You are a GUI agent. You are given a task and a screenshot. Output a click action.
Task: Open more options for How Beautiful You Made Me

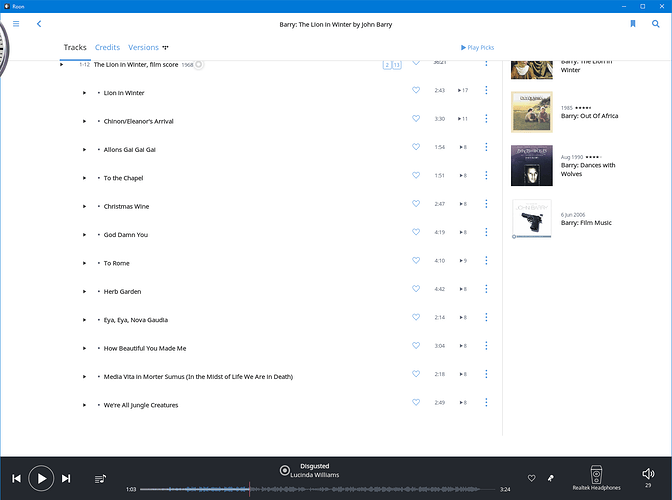[x=486, y=346]
